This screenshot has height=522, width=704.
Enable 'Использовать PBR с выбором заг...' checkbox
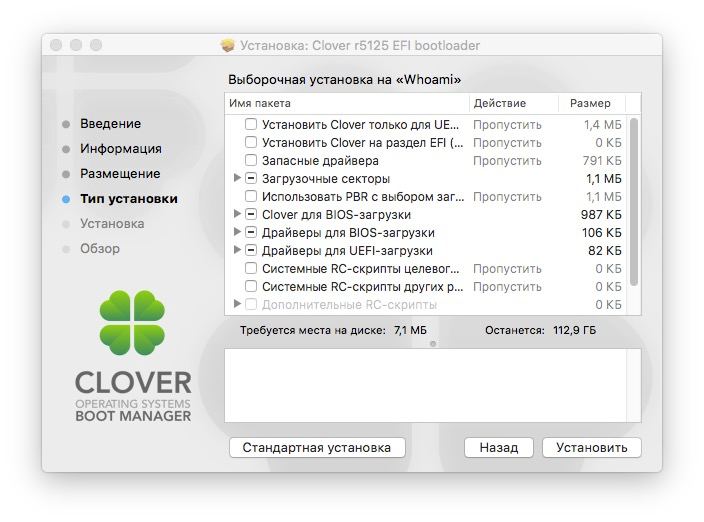[251, 196]
